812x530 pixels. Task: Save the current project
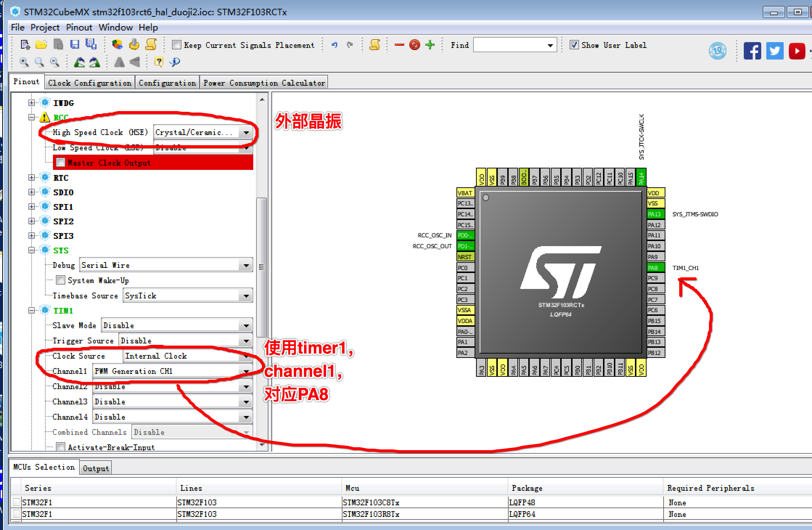coord(75,44)
